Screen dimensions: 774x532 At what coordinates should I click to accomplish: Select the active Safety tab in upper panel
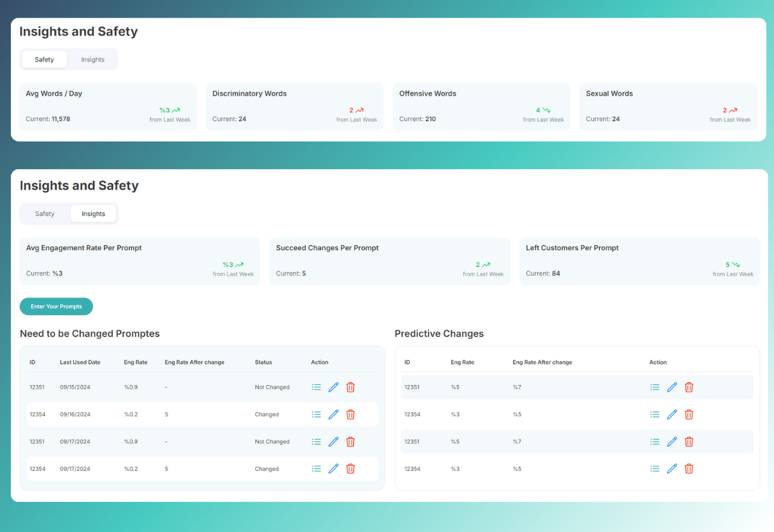pos(44,59)
